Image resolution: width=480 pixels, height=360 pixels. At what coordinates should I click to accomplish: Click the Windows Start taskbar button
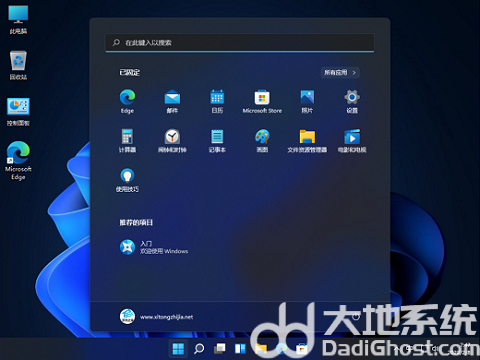(178, 349)
